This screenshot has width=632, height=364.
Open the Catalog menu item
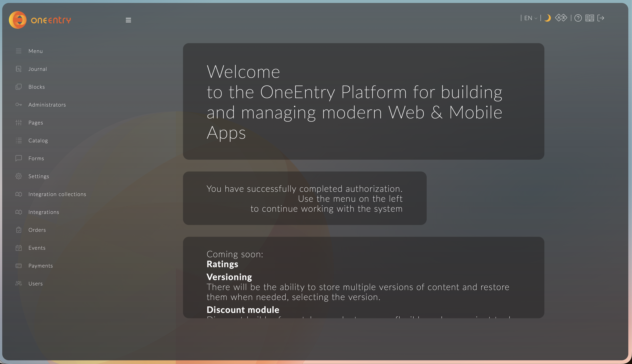[38, 141]
